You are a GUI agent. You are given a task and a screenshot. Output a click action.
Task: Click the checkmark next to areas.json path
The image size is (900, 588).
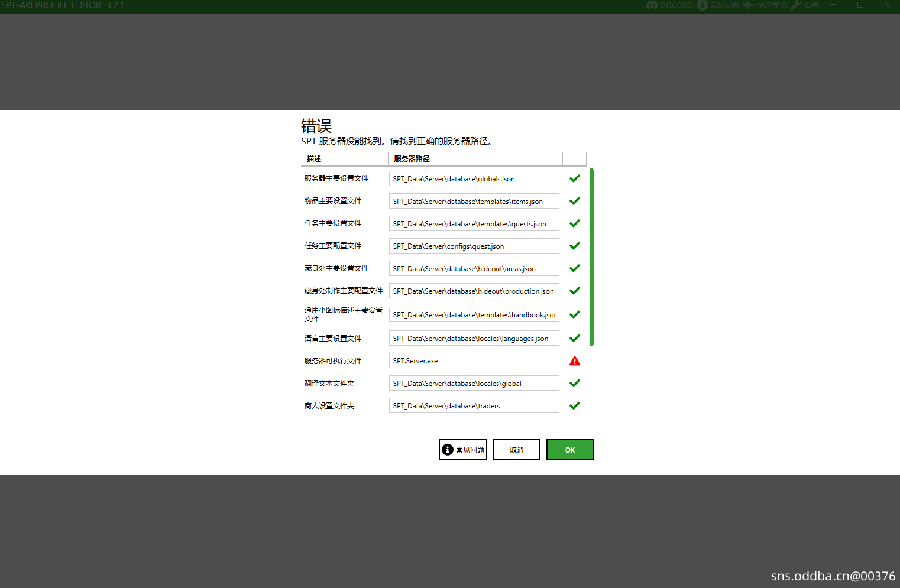575,268
